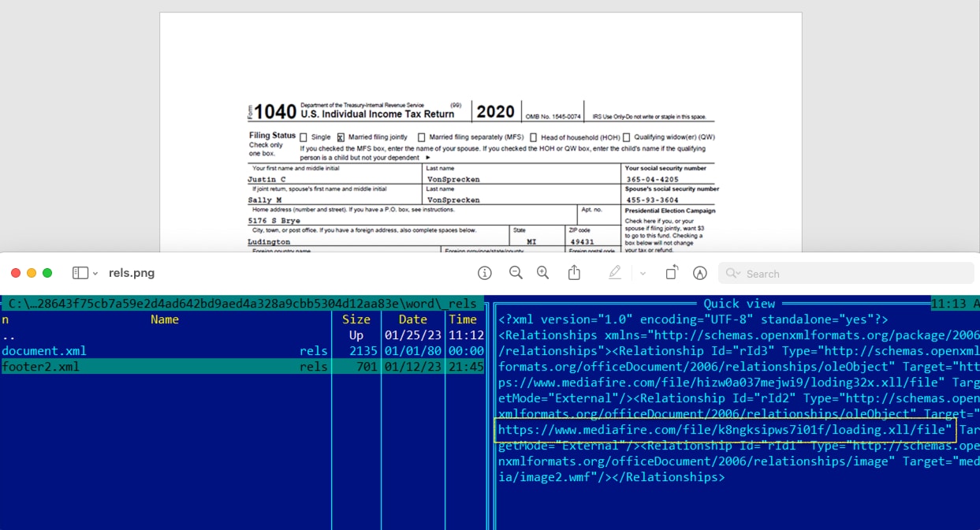
Task: Click the highlighted loading.xll mediafire URL
Action: pyautogui.click(x=725, y=430)
